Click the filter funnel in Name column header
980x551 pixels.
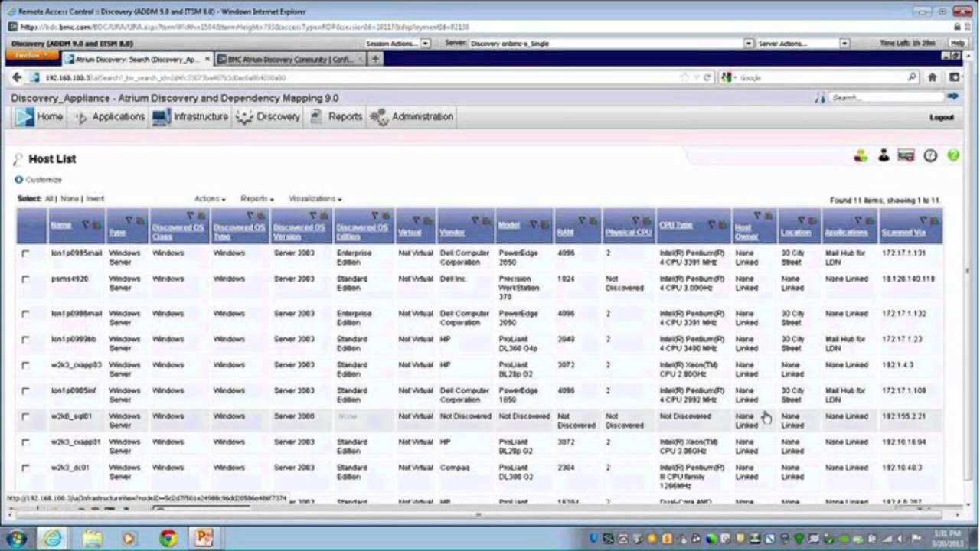coord(86,225)
